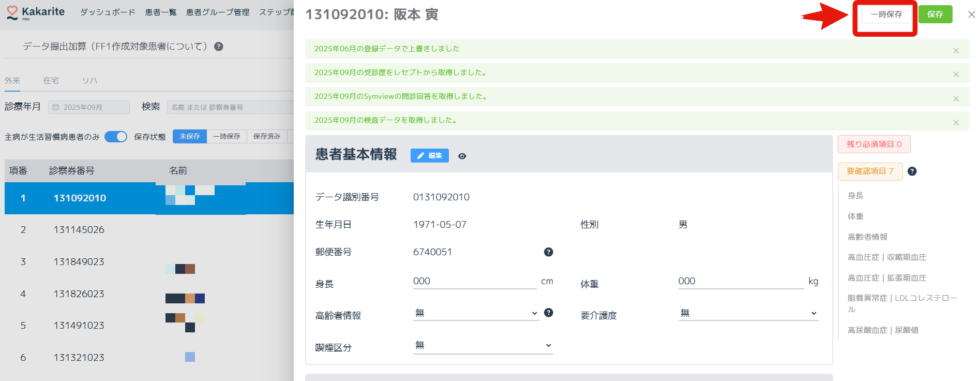Filter by 一時保存 save status
980x381 pixels.
click(227, 136)
